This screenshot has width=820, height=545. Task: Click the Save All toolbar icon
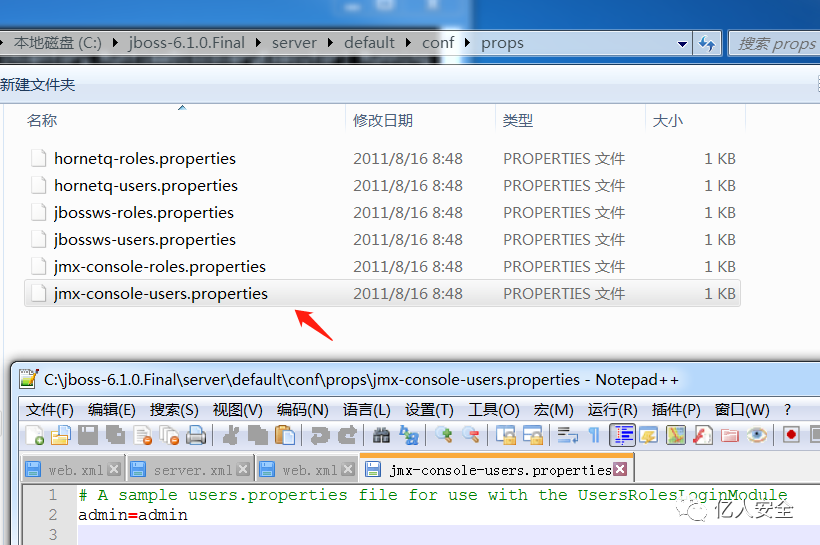coord(115,435)
